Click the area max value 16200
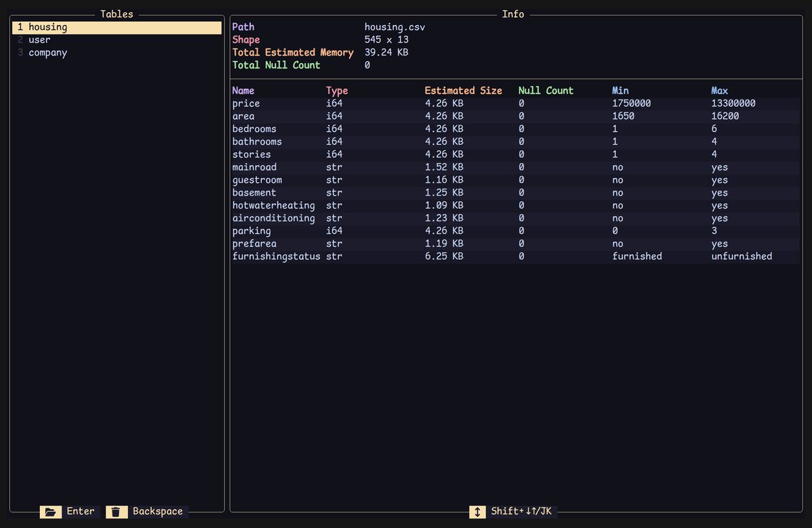The width and height of the screenshot is (812, 528). pyautogui.click(x=725, y=116)
